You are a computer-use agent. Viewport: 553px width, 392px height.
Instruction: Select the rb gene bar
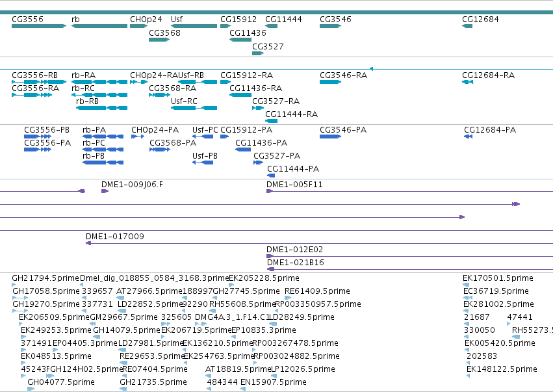click(x=99, y=26)
